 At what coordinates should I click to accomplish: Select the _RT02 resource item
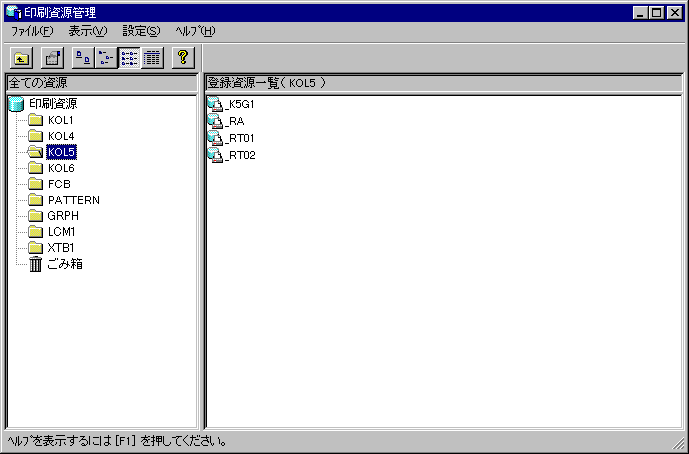click(232, 155)
